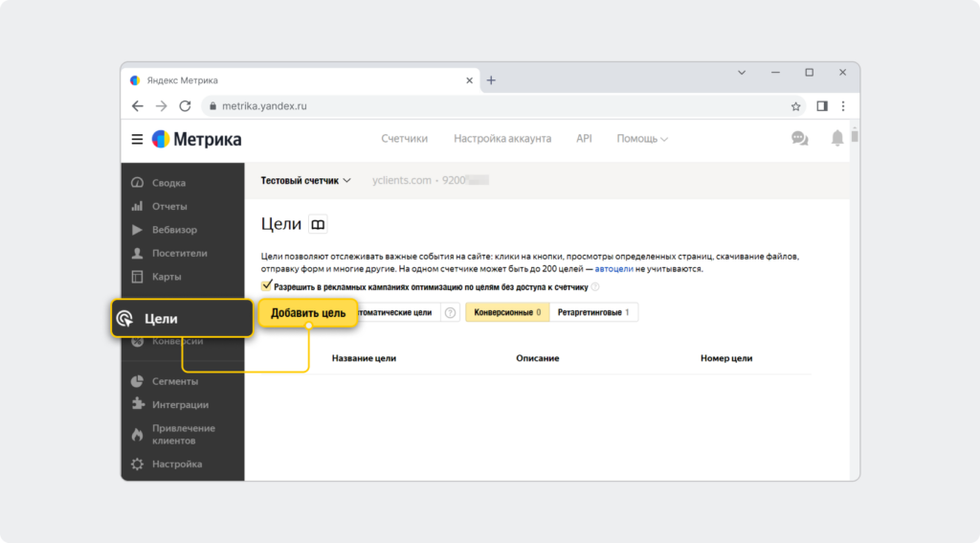Uncheck the Разрешить в рекламных кампаниях checkbox
The height and width of the screenshot is (543, 980).
tap(267, 286)
